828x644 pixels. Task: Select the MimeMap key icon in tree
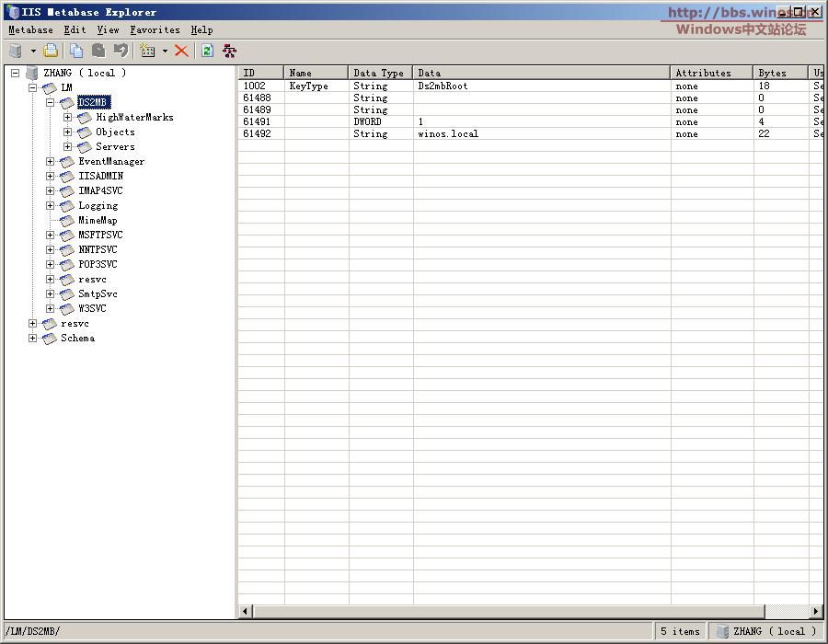(x=67, y=221)
